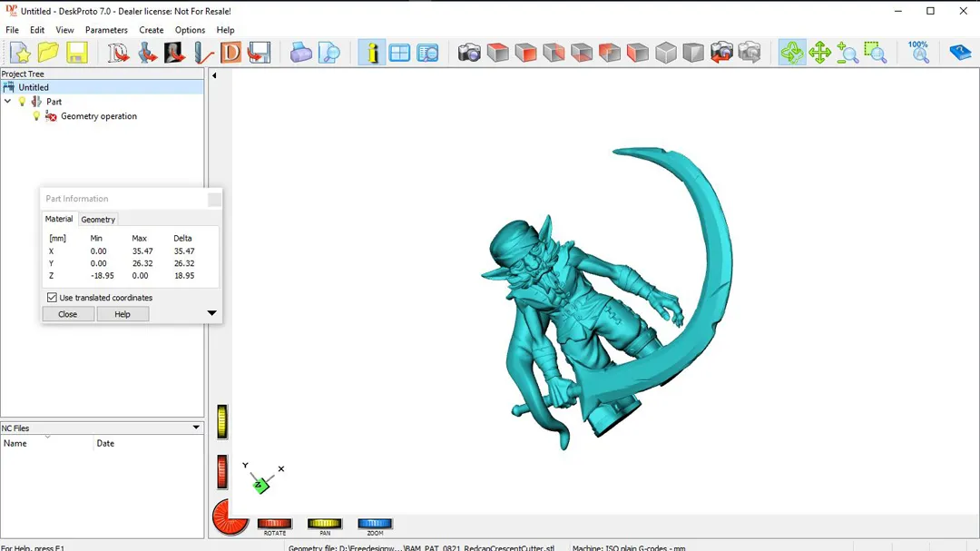Select the light gray isometric cube icon
Image resolution: width=980 pixels, height=551 pixels.
coord(666,53)
